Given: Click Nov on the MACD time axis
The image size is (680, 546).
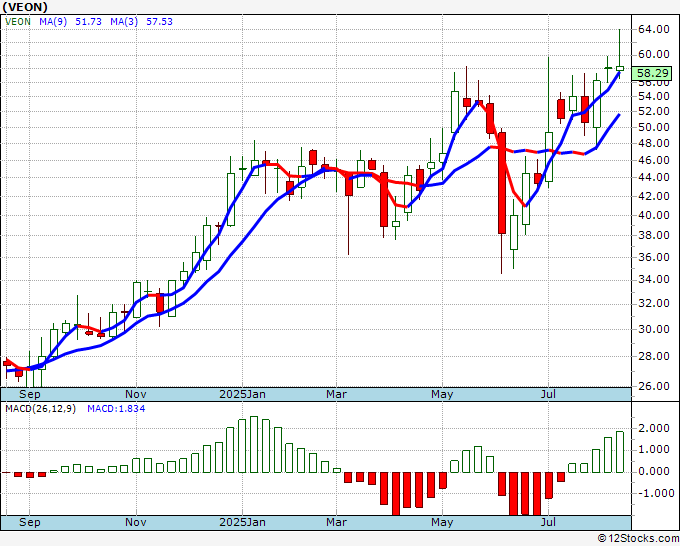Looking at the screenshot, I should tap(136, 522).
